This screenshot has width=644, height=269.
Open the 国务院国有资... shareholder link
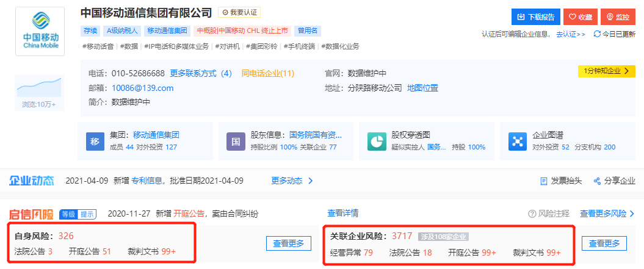316,135
